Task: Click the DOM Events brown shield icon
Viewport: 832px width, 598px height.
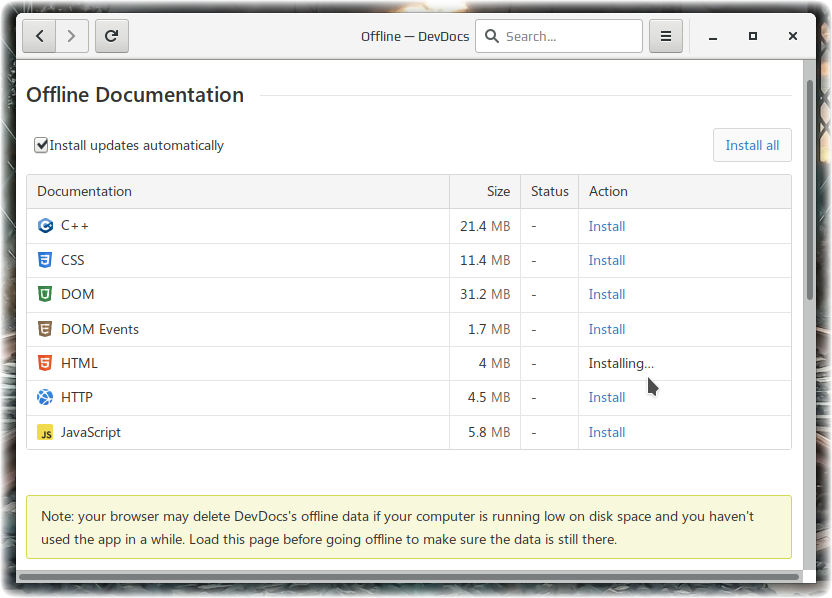Action: tap(45, 329)
